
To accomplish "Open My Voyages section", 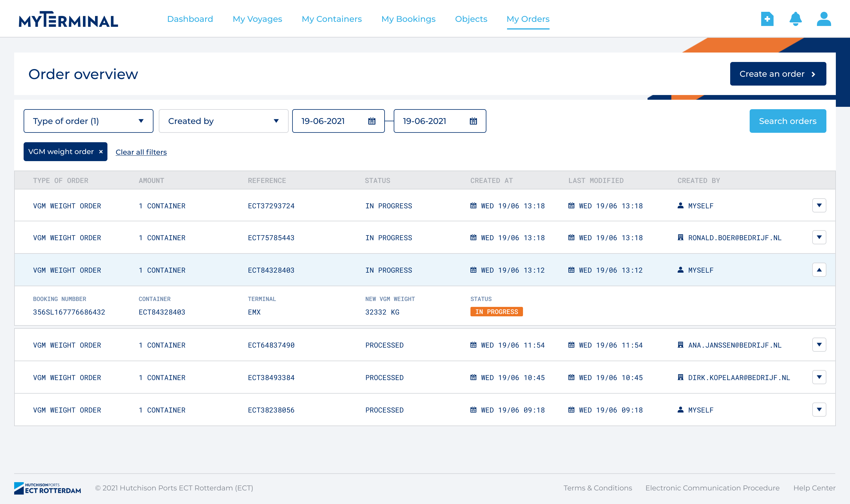I will click(257, 19).
